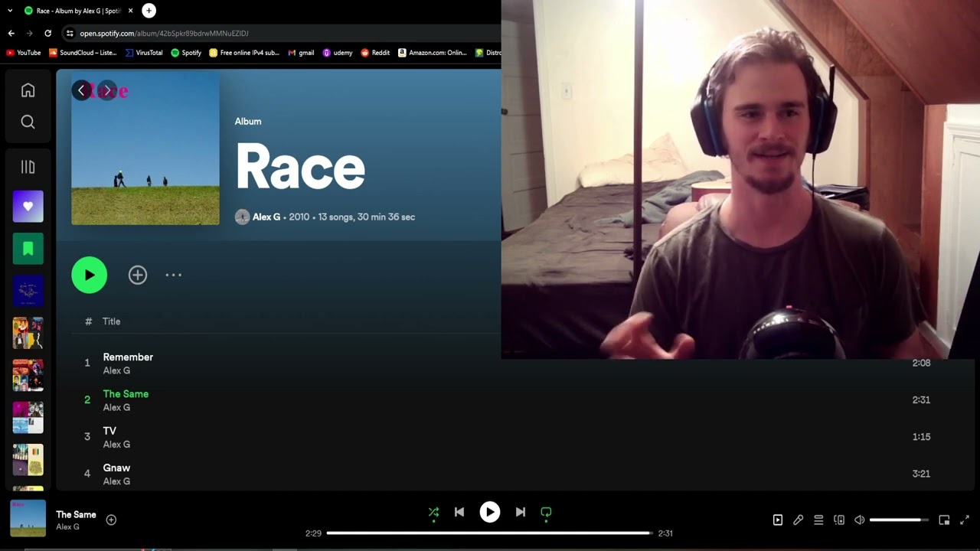Open the Reddit bookmark
This screenshot has height=551, width=980.
[x=375, y=53]
